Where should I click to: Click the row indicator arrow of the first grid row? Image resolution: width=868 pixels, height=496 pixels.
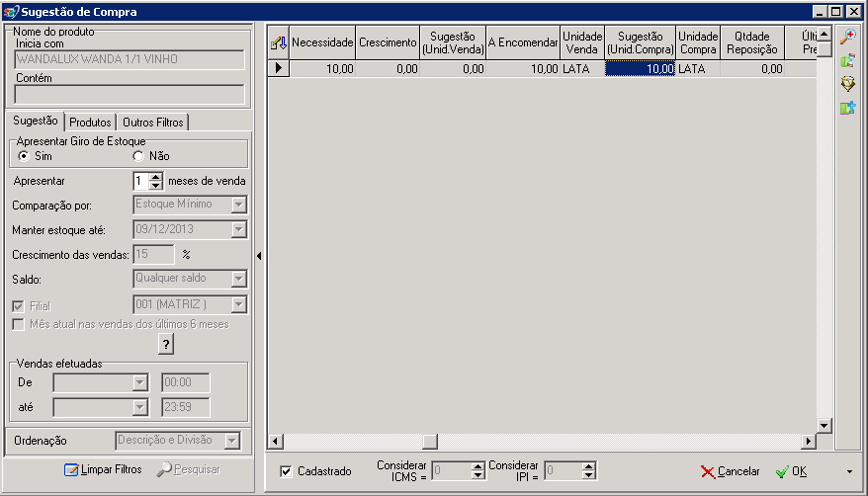tap(279, 68)
